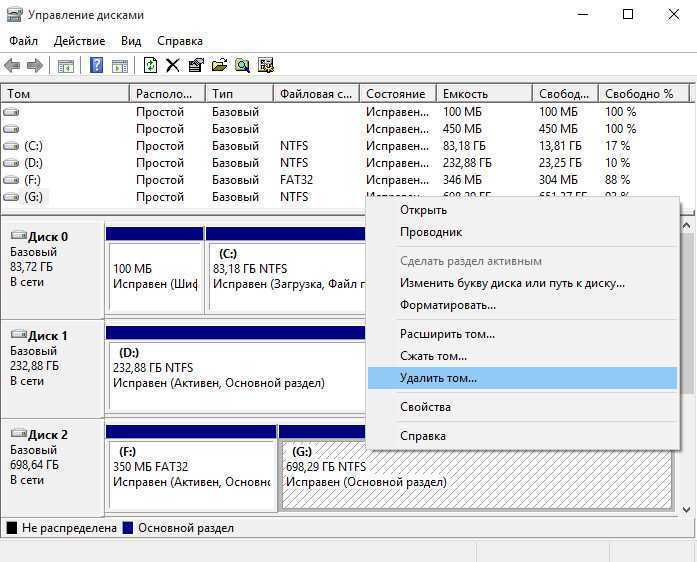Screen dimensions: 697x562
Task: Click the 450 МБ capacity cell
Action: [462, 129]
